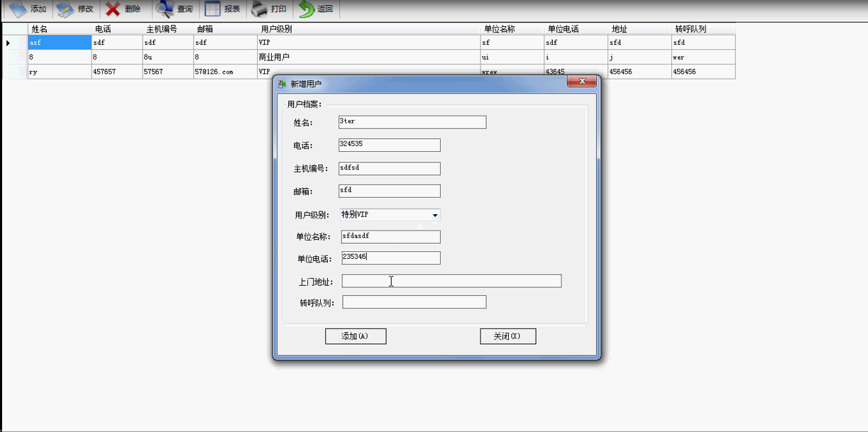
Task: Click the 打印 (Print) printer icon
Action: pyautogui.click(x=260, y=9)
